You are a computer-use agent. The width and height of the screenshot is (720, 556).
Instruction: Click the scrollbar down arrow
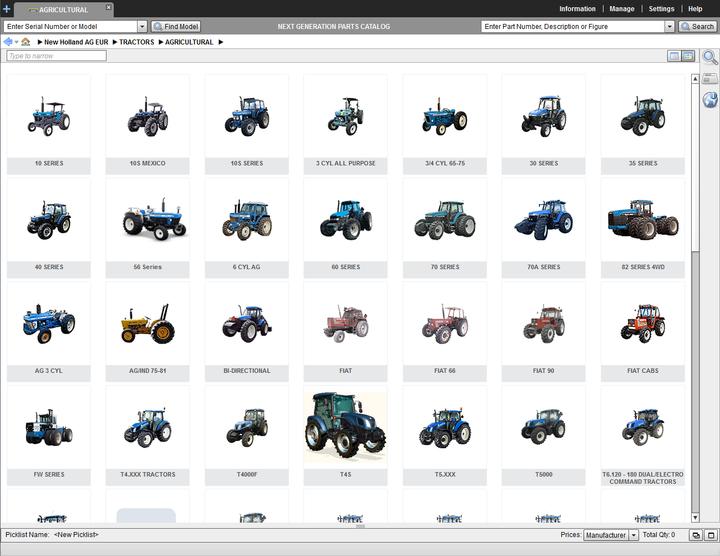click(695, 518)
